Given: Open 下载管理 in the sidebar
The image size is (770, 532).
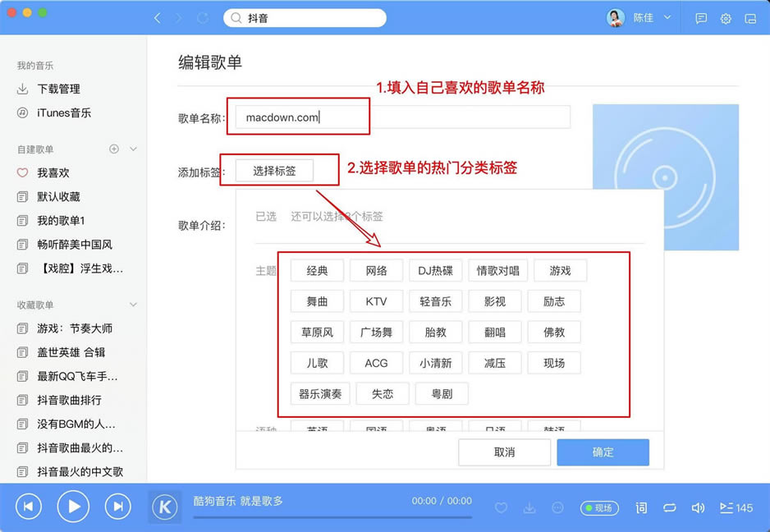Looking at the screenshot, I should click(58, 89).
